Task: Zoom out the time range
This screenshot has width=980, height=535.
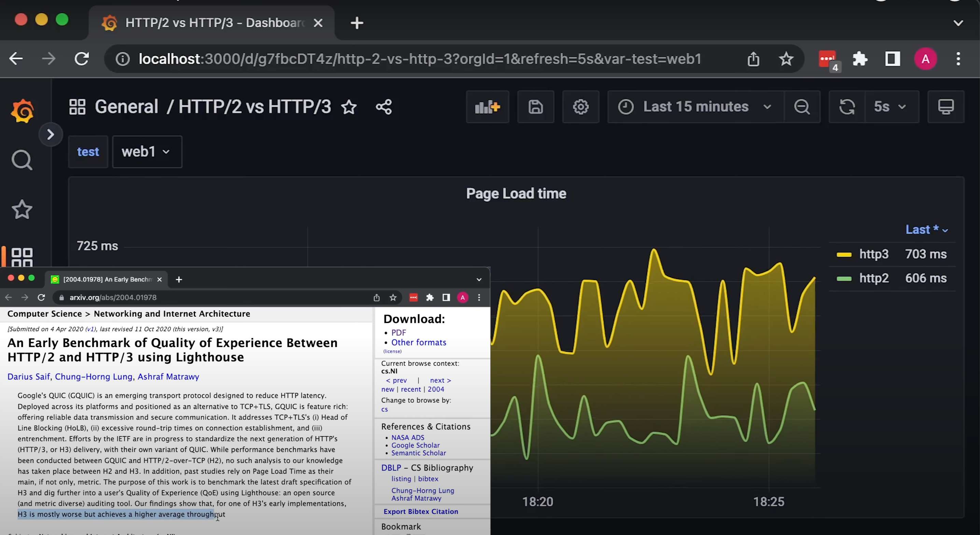Action: point(801,107)
